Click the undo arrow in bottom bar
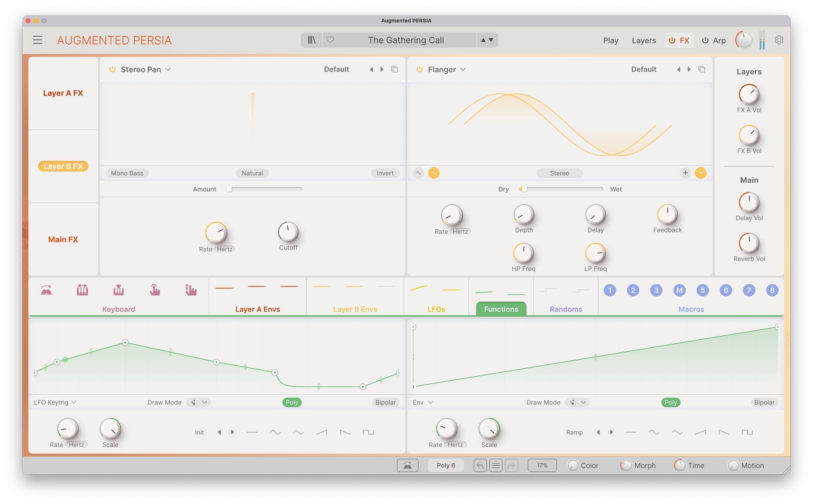Viewport: 813px width, 504px height. pos(480,465)
